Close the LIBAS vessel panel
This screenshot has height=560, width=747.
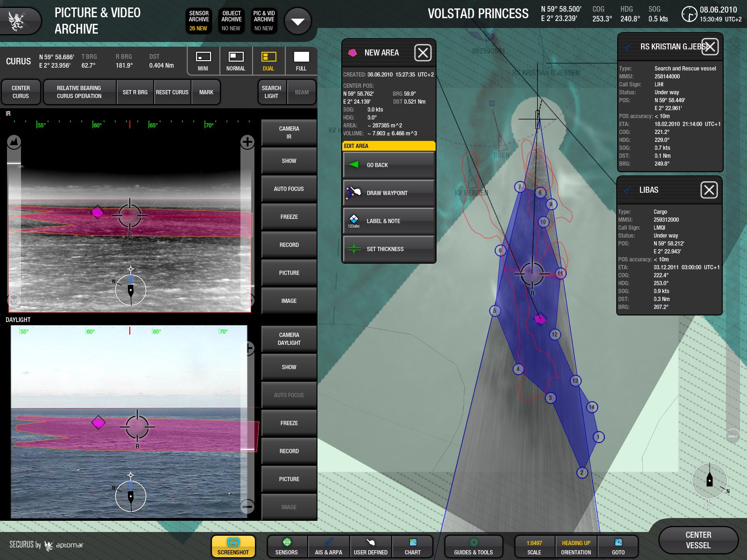coord(709,190)
